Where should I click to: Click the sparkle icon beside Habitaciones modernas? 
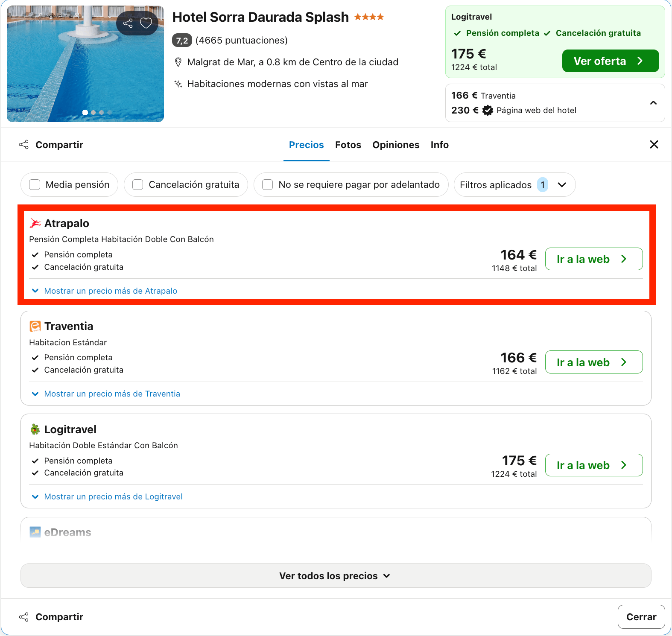pos(178,84)
